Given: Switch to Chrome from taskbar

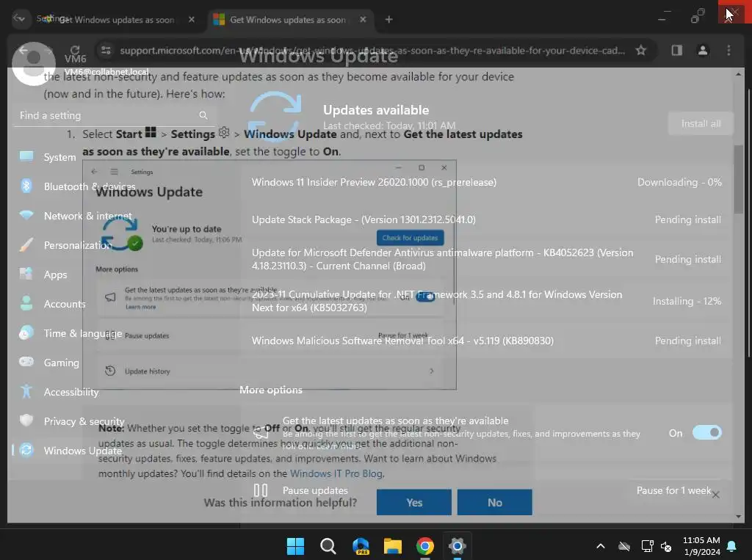Looking at the screenshot, I should tap(425, 545).
